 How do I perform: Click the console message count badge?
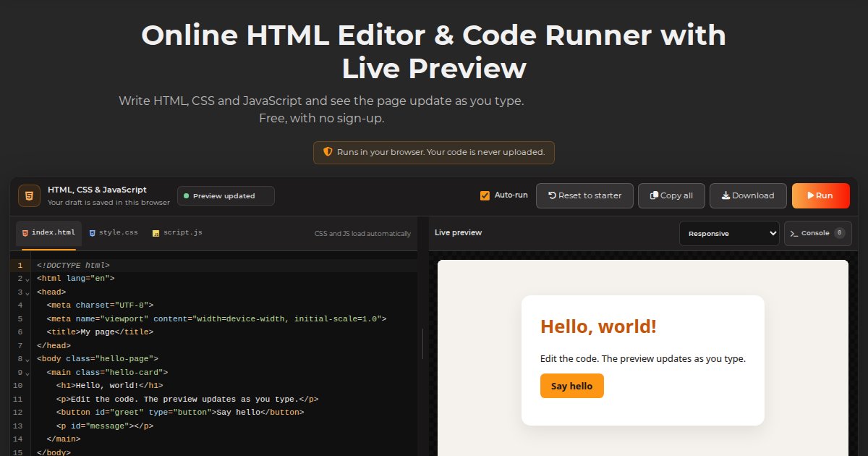point(839,233)
